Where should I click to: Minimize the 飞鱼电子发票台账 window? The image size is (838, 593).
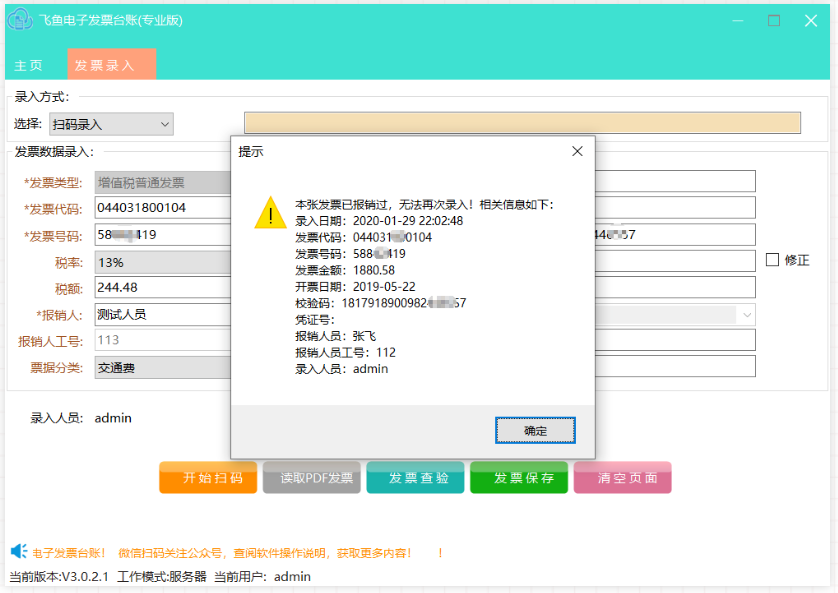coord(738,21)
